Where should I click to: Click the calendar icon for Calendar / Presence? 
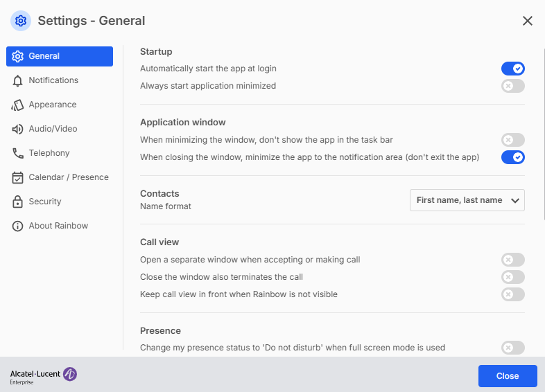17,177
